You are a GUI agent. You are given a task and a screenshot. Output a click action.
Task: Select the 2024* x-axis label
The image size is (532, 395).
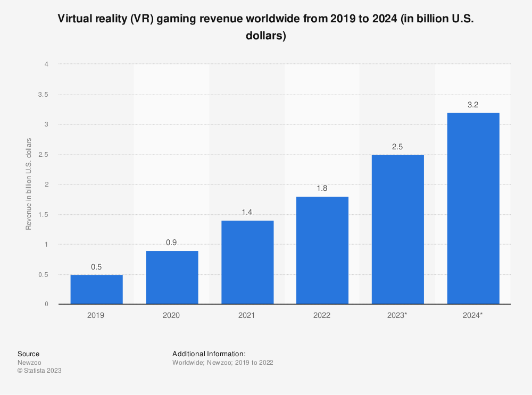pos(473,315)
